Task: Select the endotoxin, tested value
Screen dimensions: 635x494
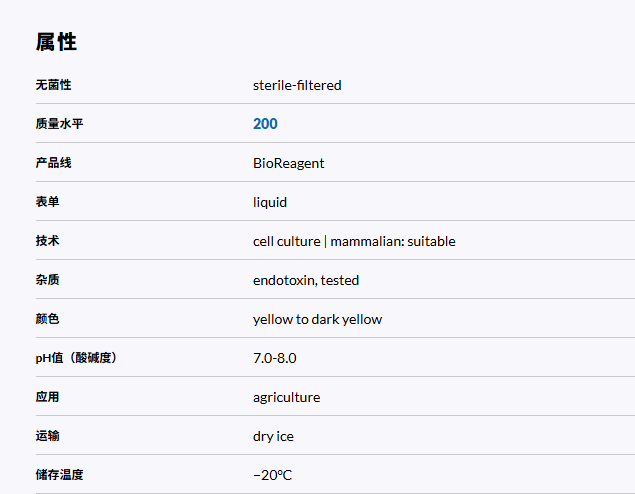Action: coord(306,280)
